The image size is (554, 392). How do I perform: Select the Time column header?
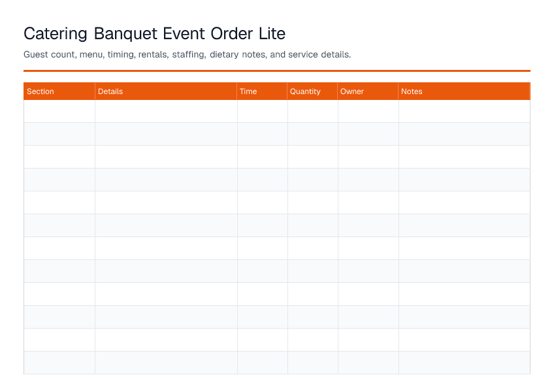[262, 91]
